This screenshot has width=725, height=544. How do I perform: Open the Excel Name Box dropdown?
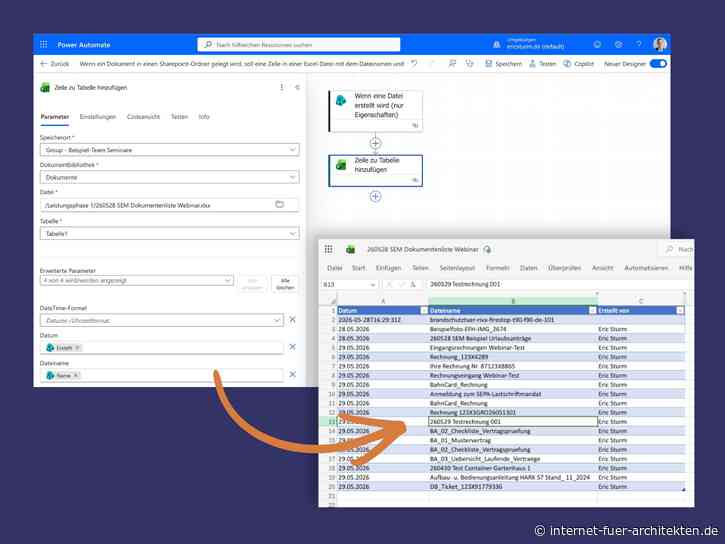tap(373, 285)
